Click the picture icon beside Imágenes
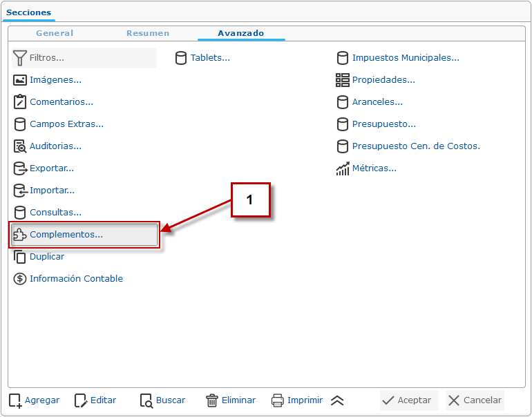Screen dimensions: 532x417 click(x=19, y=80)
